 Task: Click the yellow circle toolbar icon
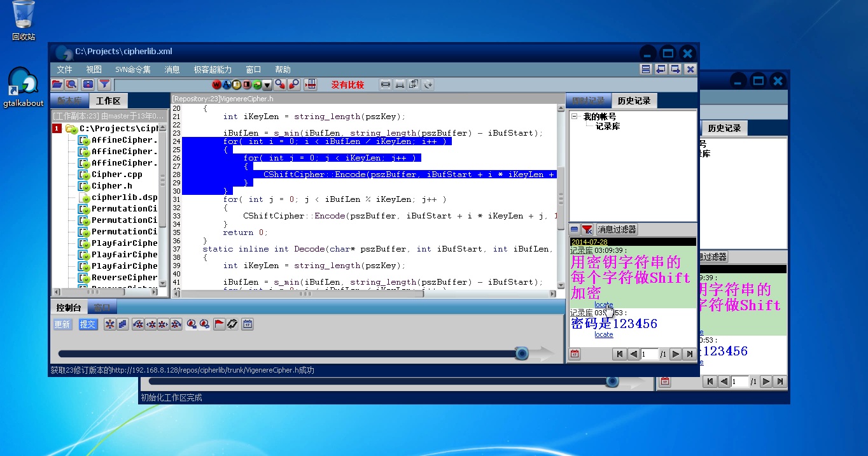pos(237,85)
